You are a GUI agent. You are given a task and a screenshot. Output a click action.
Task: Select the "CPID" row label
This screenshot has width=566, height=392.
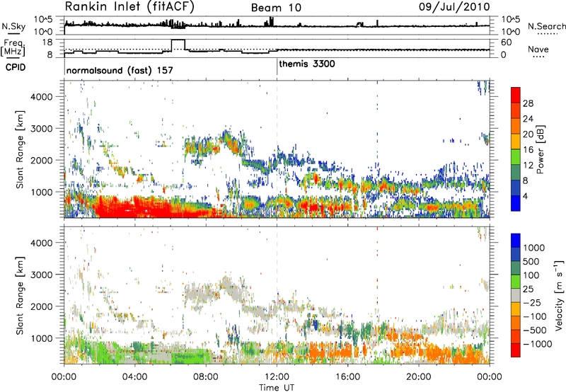pyautogui.click(x=16, y=67)
